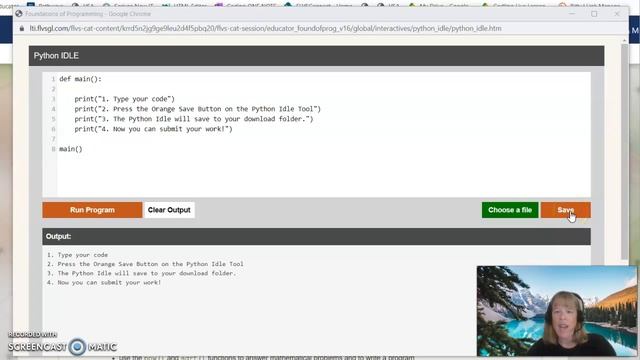Image resolution: width=640 pixels, height=360 pixels.
Task: Click the URL in the address bar
Action: coord(265,29)
